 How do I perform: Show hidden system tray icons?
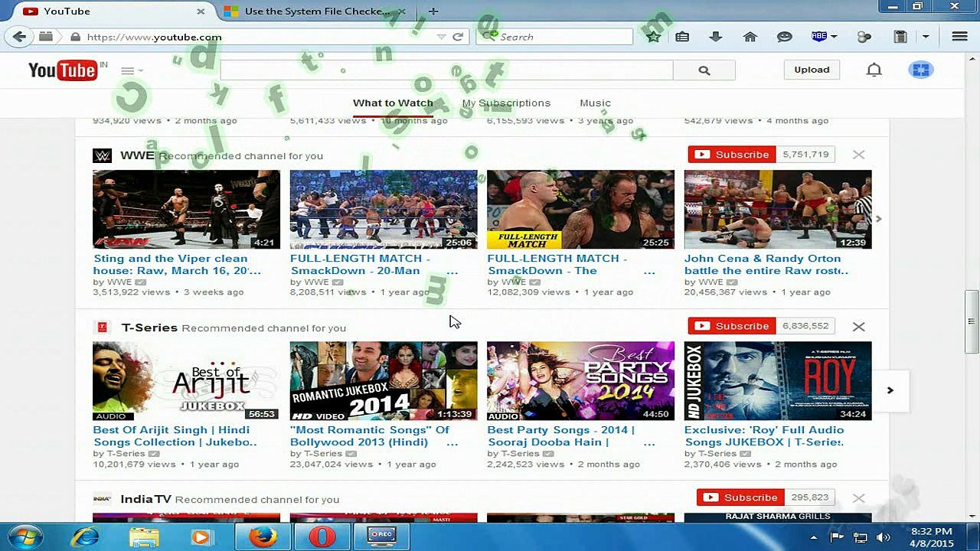(813, 537)
